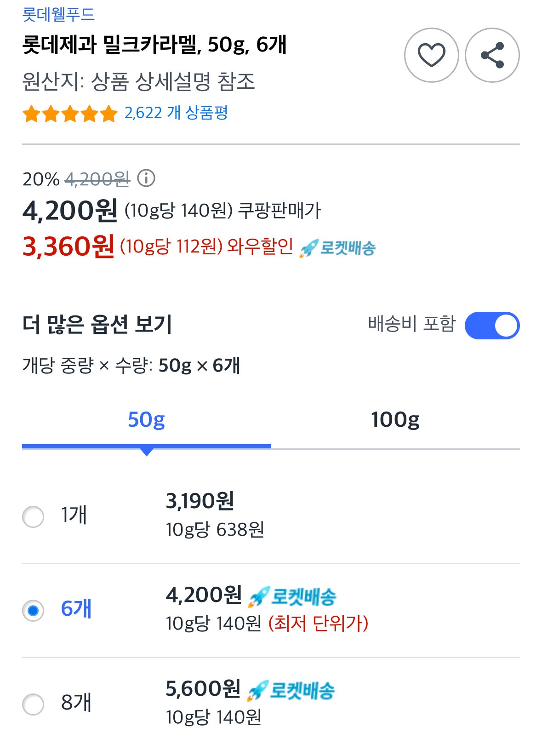Click the 5,600원 price for 8개

(x=203, y=689)
